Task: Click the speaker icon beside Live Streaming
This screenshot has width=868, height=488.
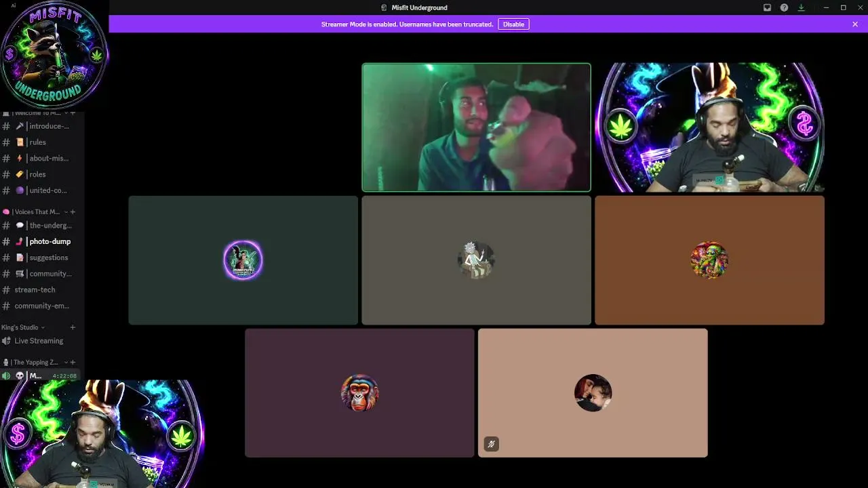Action: 6,341
